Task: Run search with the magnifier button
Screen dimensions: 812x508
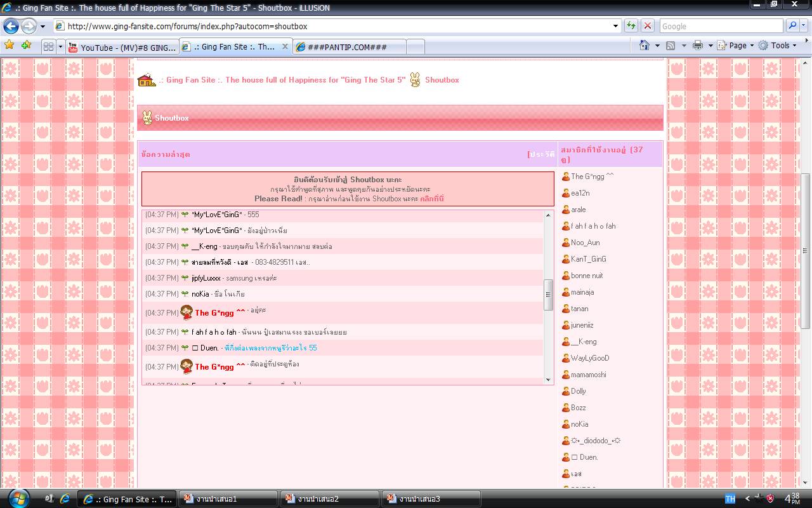Action: point(792,26)
